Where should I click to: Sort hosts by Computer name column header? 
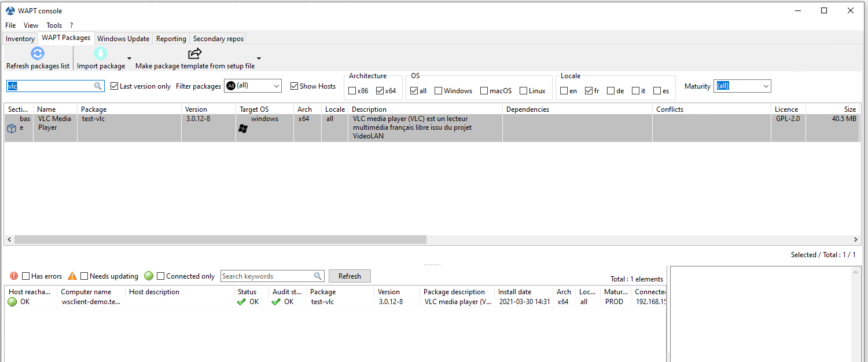(91, 292)
